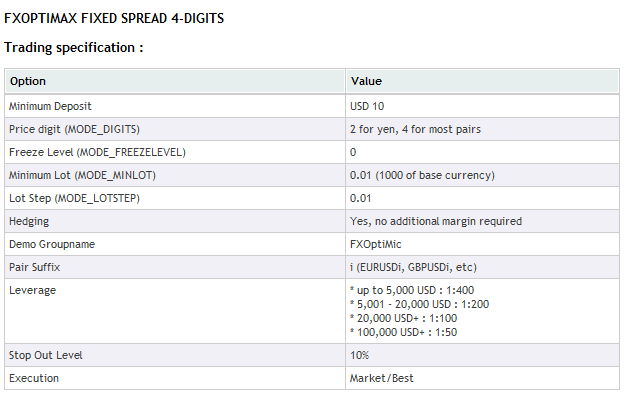
Task: Select the Minimum Deposit row label
Action: coord(50,106)
